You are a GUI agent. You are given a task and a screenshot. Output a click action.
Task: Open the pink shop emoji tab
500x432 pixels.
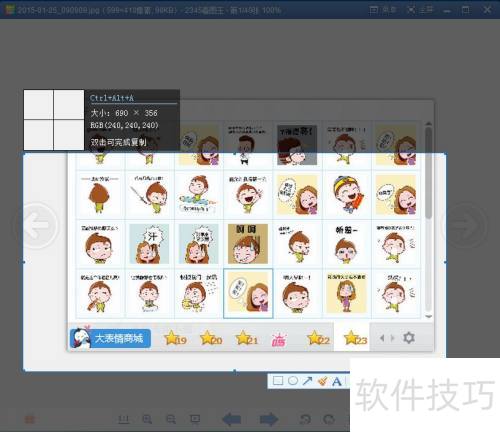(x=279, y=339)
